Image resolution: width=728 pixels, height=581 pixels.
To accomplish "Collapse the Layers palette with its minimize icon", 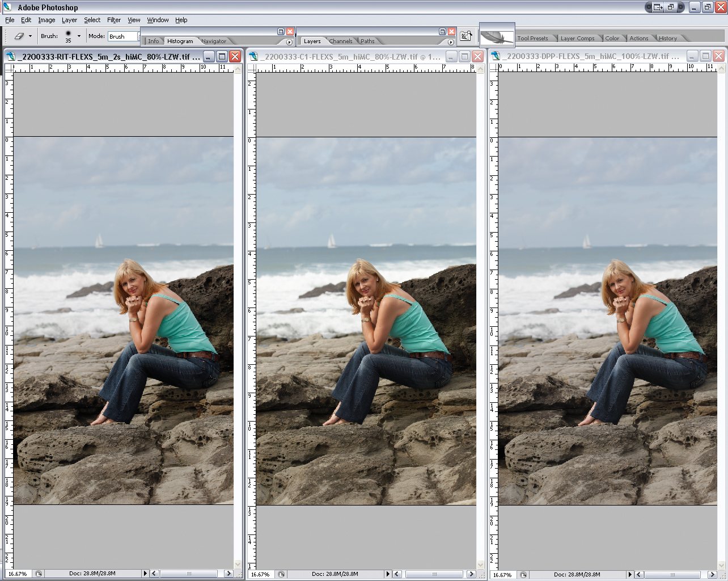I will point(442,31).
